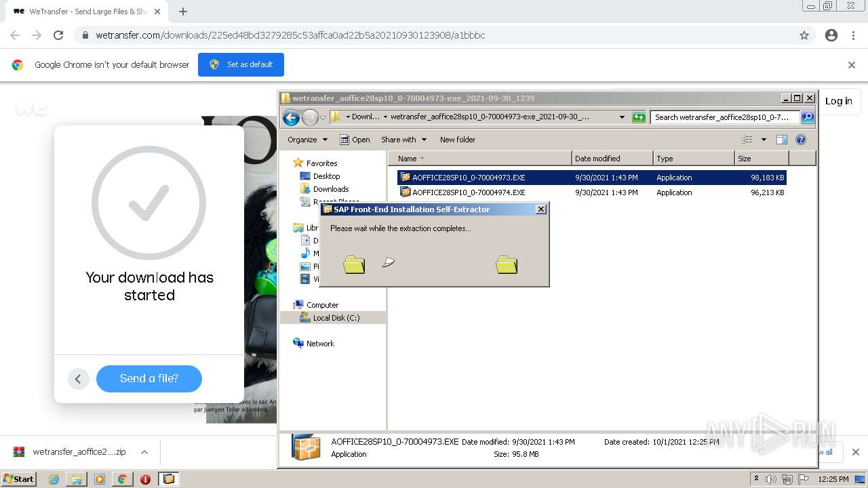Click the red antivirus taskbar icon

tap(145, 479)
